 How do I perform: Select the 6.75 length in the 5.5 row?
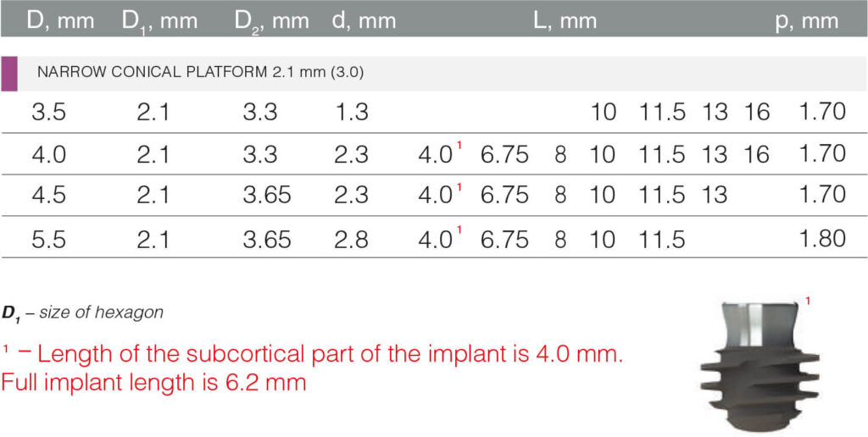coord(504,240)
